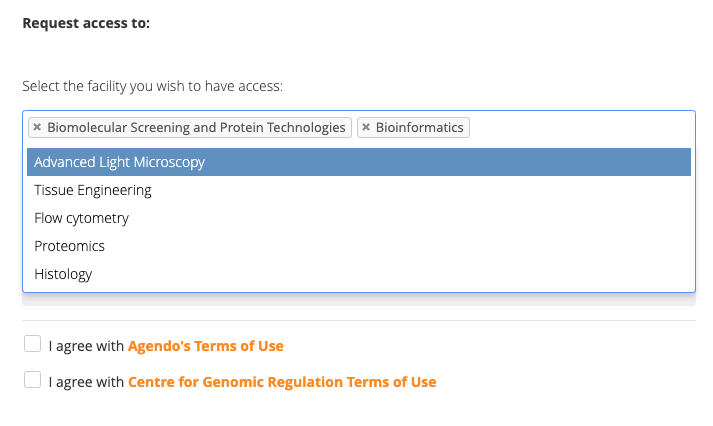This screenshot has width=713, height=426.
Task: Open Centre for Genomic Regulation Terms link
Action: tap(282, 382)
